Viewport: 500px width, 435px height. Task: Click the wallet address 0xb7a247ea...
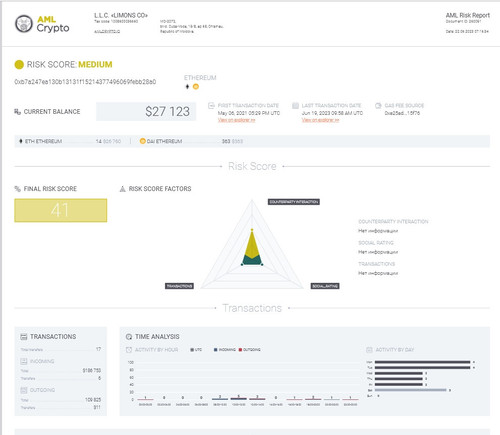85,82
